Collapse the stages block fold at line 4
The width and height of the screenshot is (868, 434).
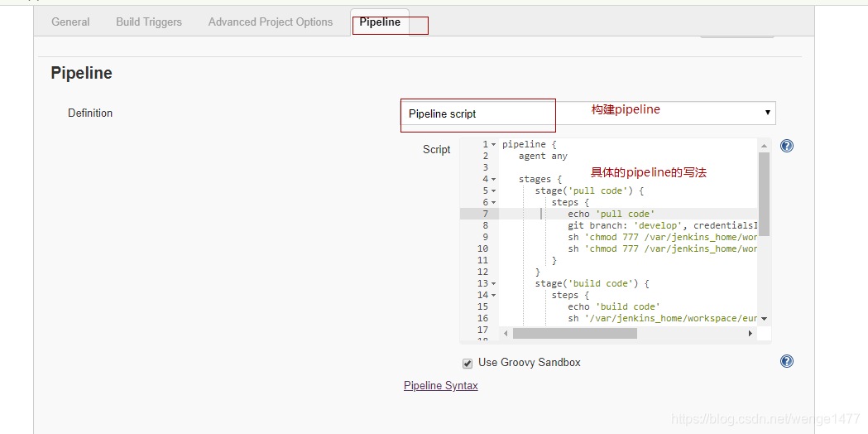[x=493, y=180]
